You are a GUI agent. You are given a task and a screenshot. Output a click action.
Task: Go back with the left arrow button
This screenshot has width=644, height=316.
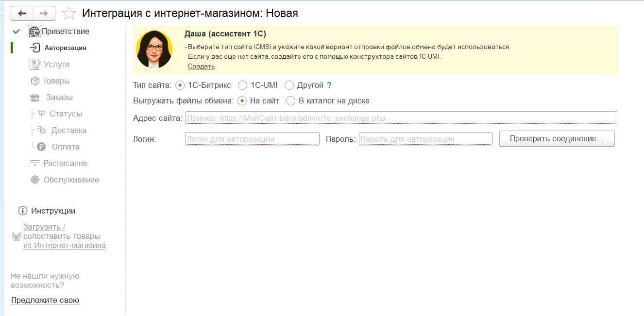click(x=22, y=13)
